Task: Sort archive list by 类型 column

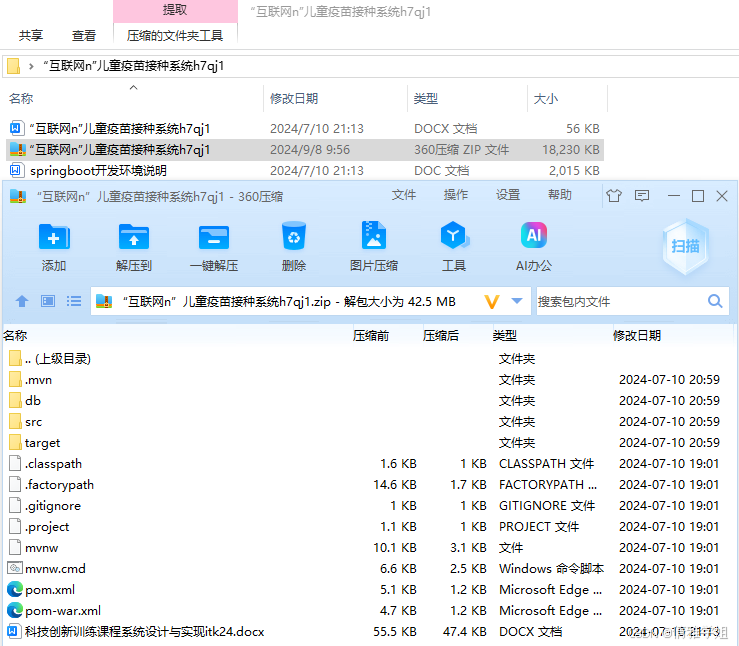Action: (505, 335)
